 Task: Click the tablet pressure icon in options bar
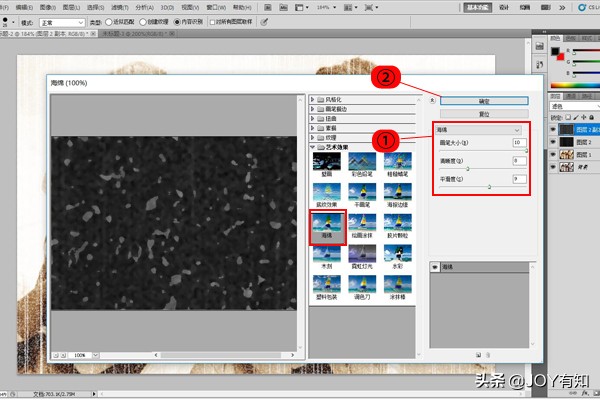pos(264,22)
